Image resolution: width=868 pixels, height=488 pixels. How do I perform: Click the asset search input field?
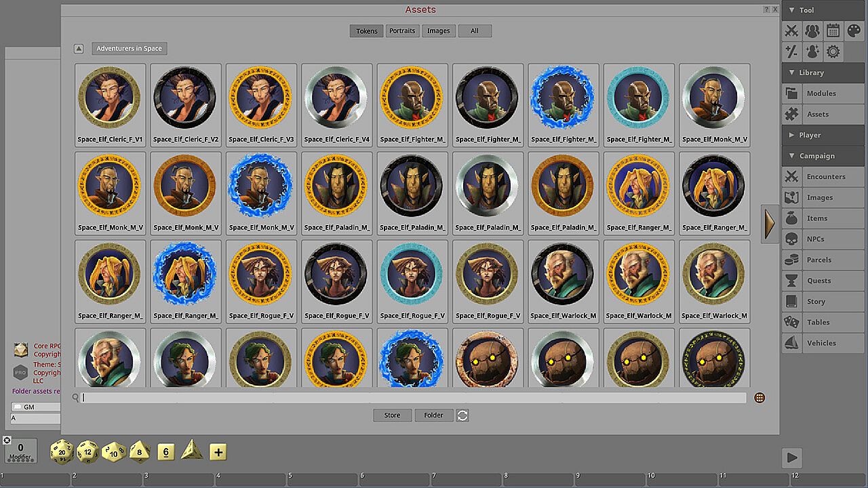pos(414,398)
